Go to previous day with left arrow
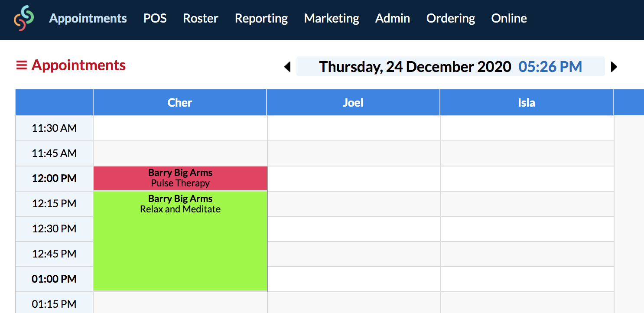 287,67
